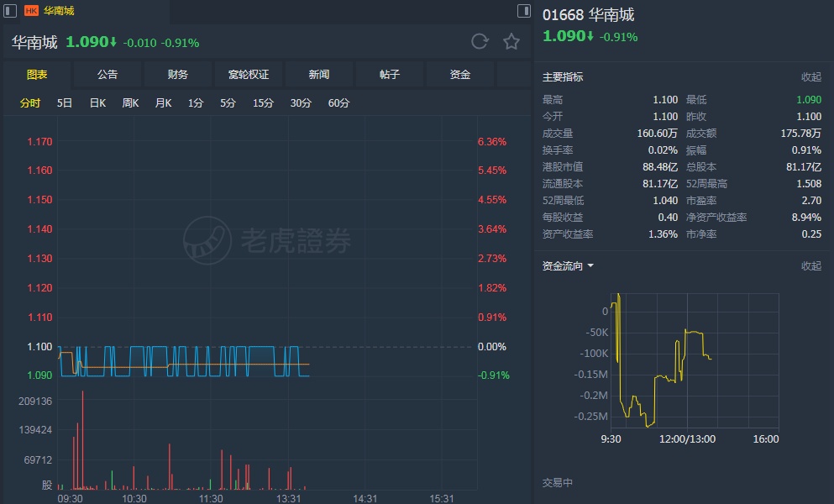Image resolution: width=834 pixels, height=504 pixels.
Task: Click the 换手率 value 0.02%
Action: (x=663, y=150)
